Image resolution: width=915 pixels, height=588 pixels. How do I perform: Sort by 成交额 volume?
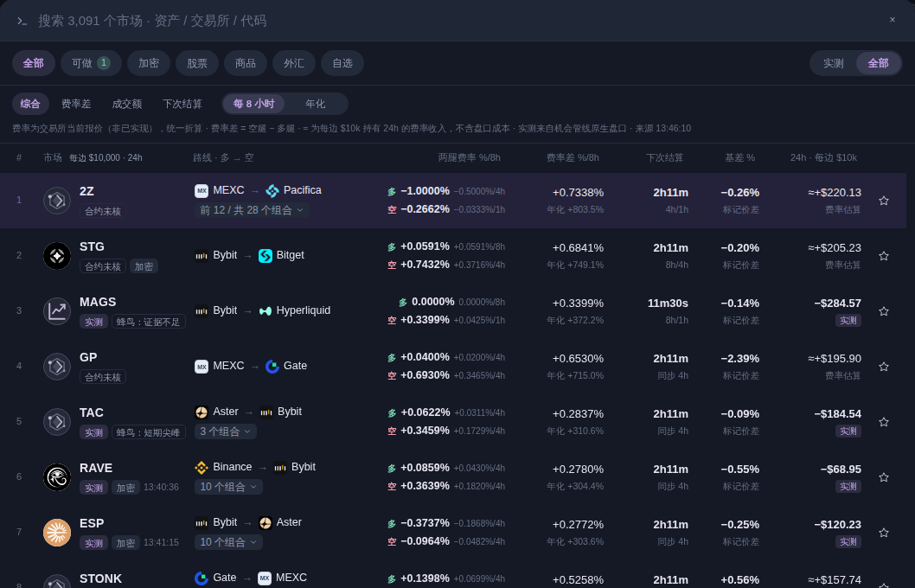click(126, 104)
